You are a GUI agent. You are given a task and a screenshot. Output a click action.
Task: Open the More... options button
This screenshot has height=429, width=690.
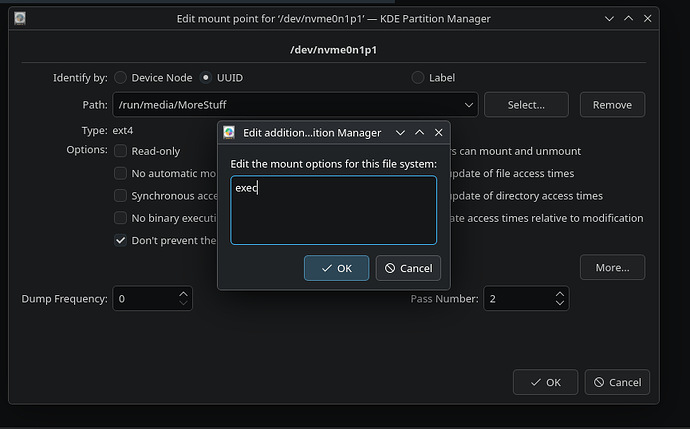(612, 268)
